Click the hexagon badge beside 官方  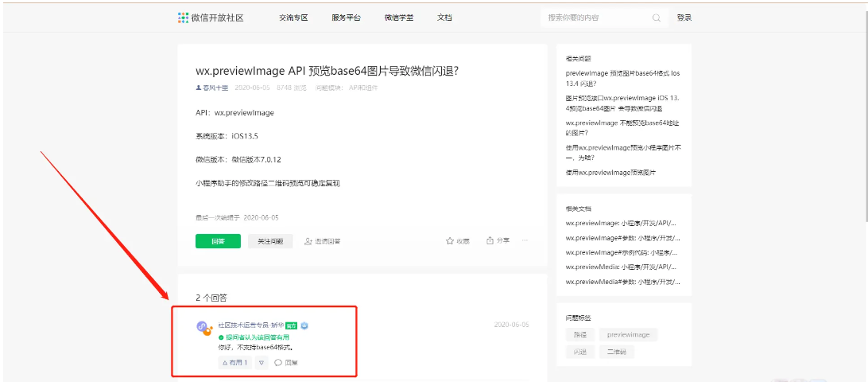[x=304, y=325]
